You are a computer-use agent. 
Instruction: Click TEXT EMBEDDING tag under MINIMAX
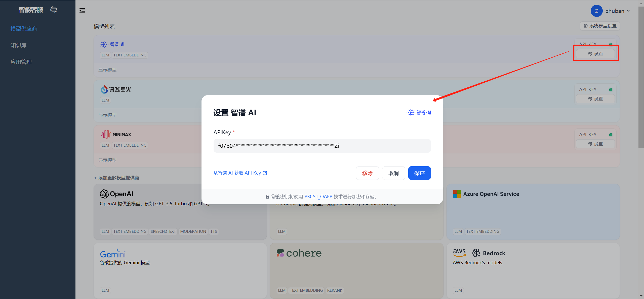(130, 145)
